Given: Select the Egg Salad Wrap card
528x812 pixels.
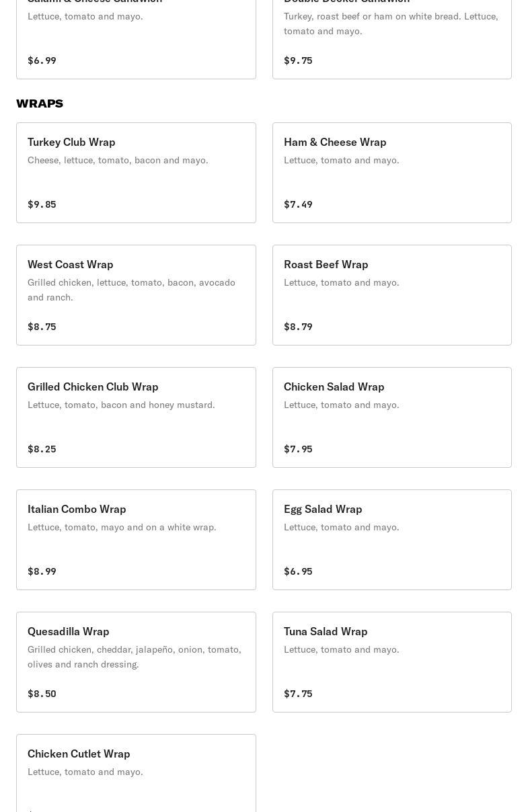Looking at the screenshot, I should pos(392,540).
